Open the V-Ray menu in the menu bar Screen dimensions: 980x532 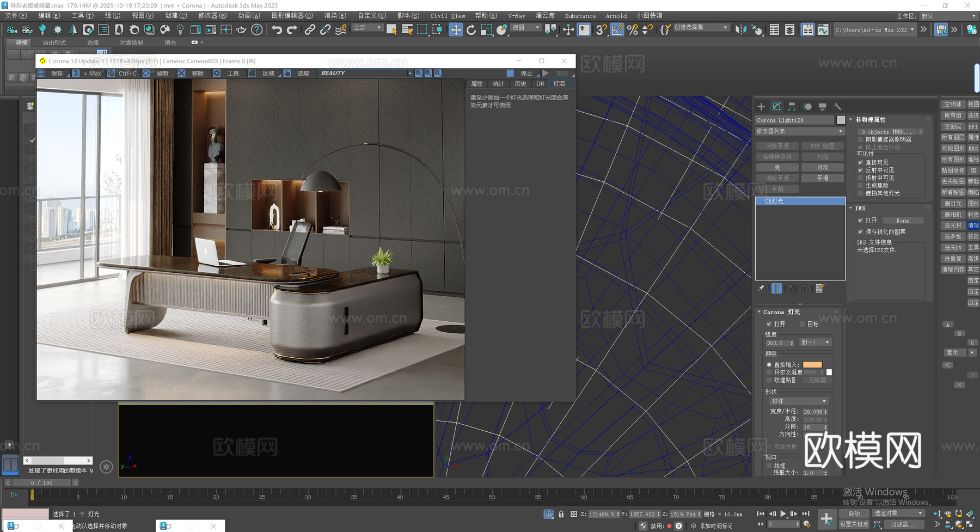[x=516, y=16]
